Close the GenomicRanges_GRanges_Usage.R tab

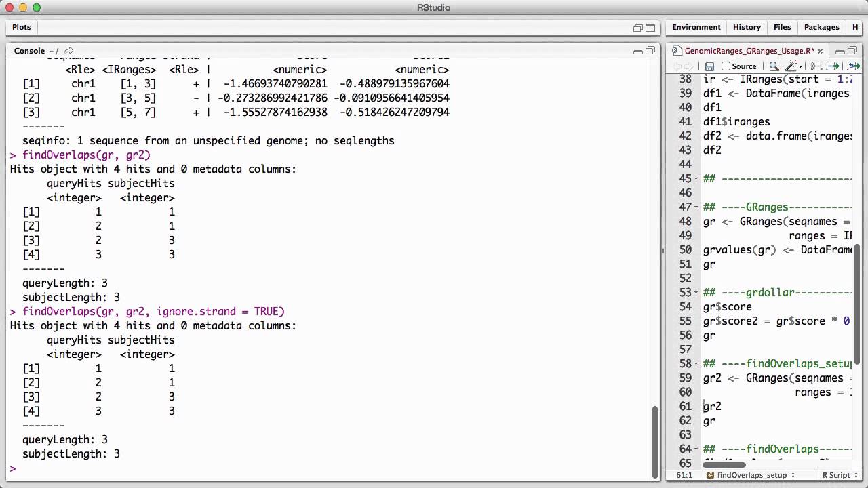[820, 51]
